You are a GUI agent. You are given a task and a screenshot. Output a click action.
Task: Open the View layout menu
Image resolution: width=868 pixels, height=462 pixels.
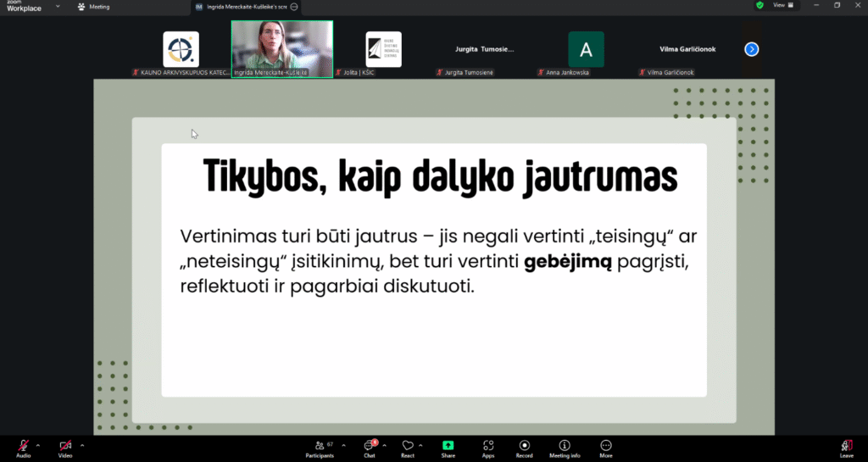tap(783, 5)
